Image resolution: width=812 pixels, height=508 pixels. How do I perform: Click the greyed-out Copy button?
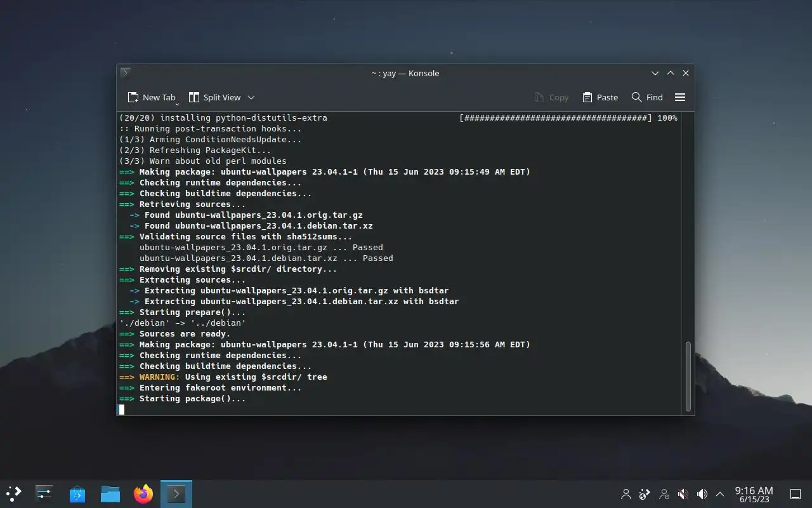pyautogui.click(x=551, y=97)
